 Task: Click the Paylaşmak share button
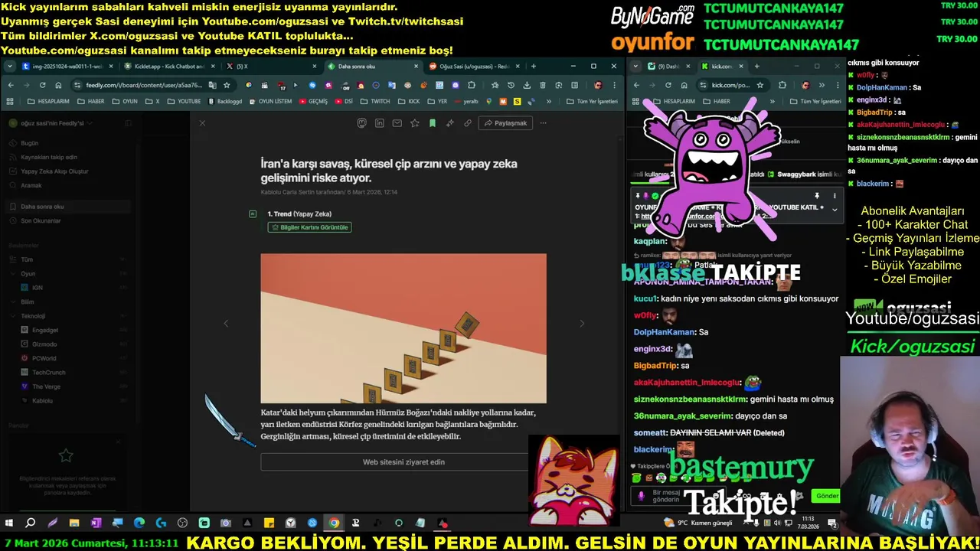[x=506, y=123]
